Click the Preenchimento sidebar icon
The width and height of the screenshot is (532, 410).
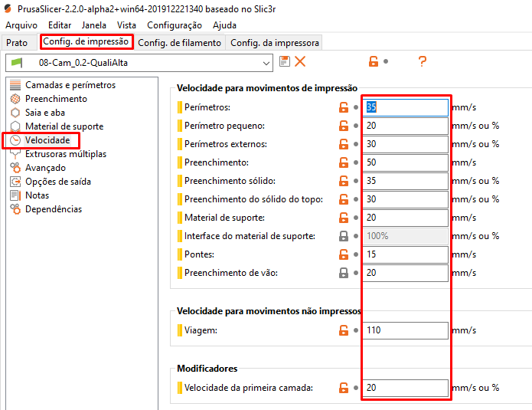(15, 99)
